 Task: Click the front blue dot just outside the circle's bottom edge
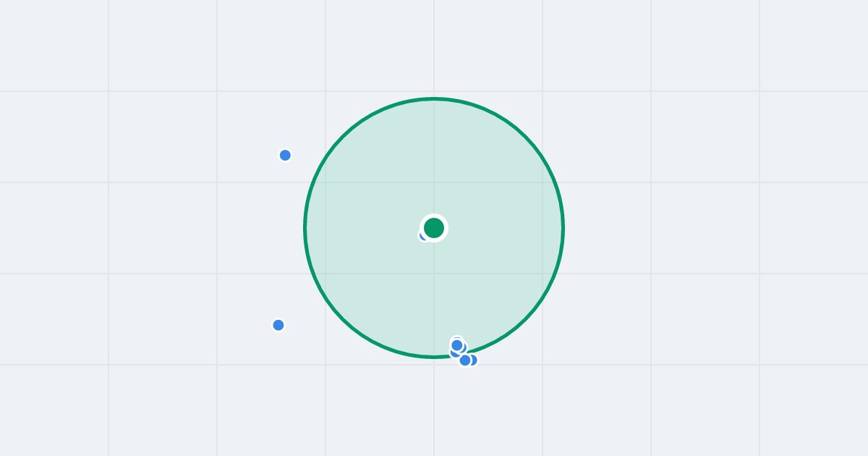click(465, 360)
